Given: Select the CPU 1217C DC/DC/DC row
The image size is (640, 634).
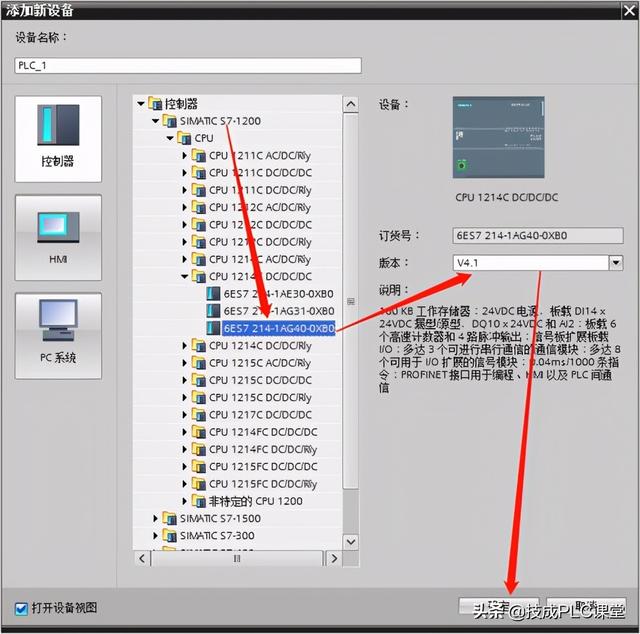Looking at the screenshot, I should click(260, 415).
